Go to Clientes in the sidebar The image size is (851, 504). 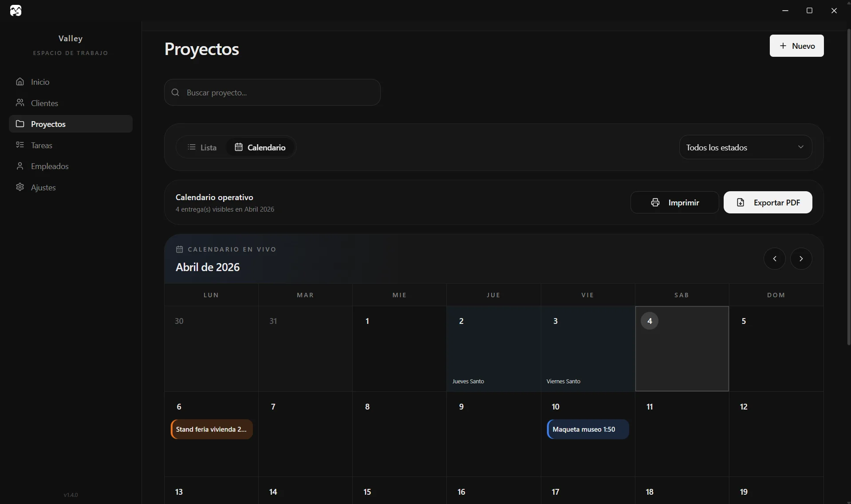coord(44,103)
